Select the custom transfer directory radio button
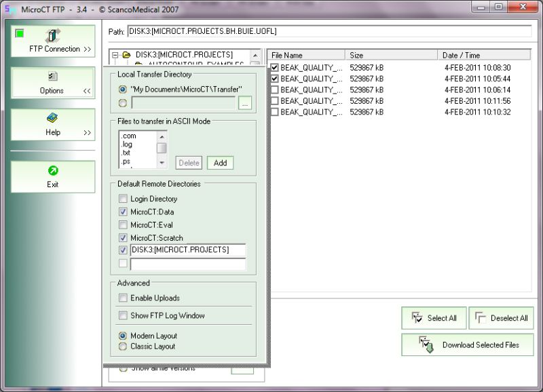The width and height of the screenshot is (543, 392). click(123, 103)
